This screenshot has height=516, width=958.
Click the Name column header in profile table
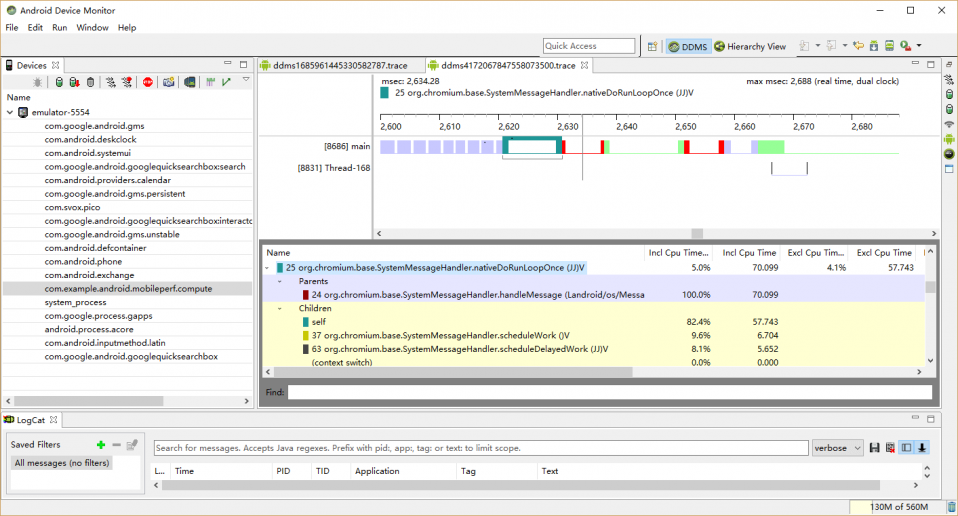coord(278,253)
